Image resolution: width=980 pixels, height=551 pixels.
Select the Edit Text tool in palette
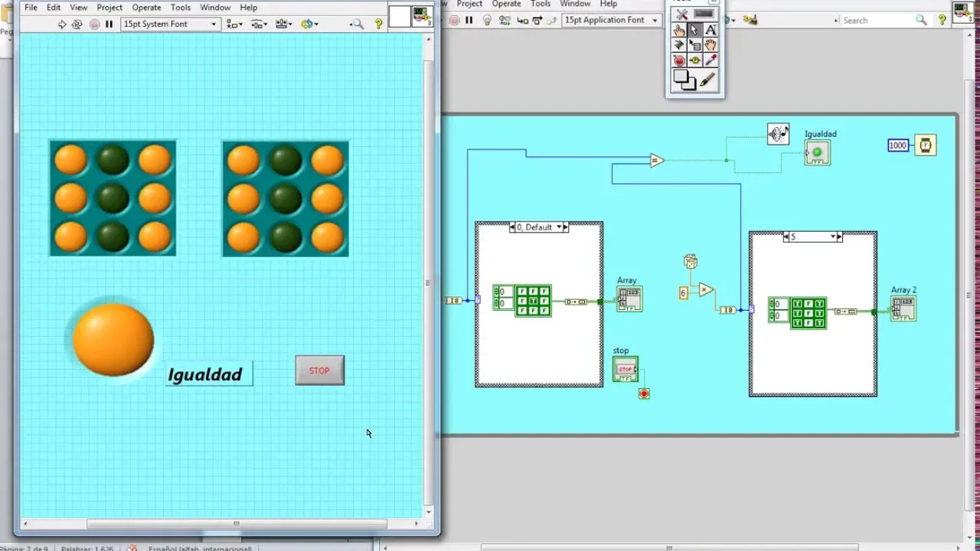point(710,30)
